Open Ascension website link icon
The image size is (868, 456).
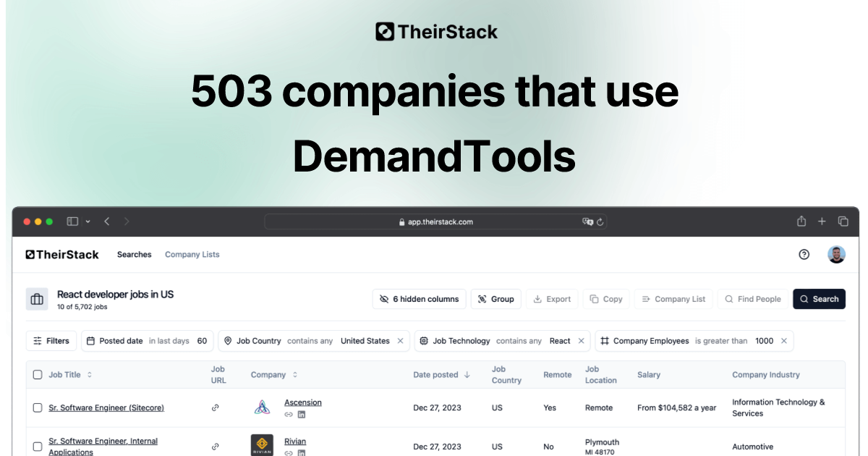point(289,415)
